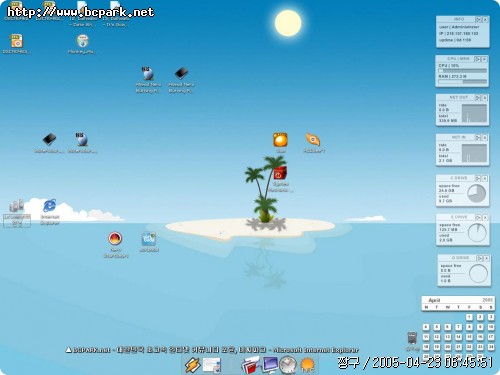Click the RAM usage bar

pyautogui.click(x=462, y=81)
